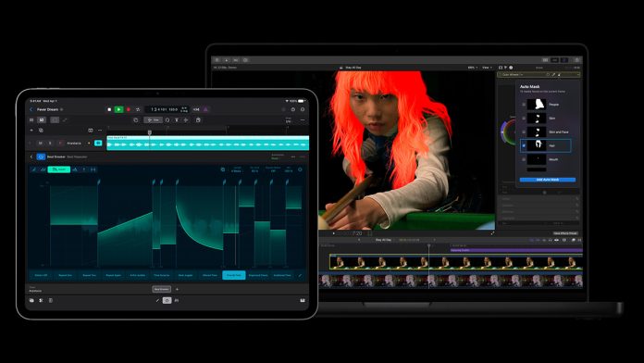Viewport: 644px width, 363px height.
Task: Tap the red Record button in Logic Pro
Action: pyautogui.click(x=129, y=109)
